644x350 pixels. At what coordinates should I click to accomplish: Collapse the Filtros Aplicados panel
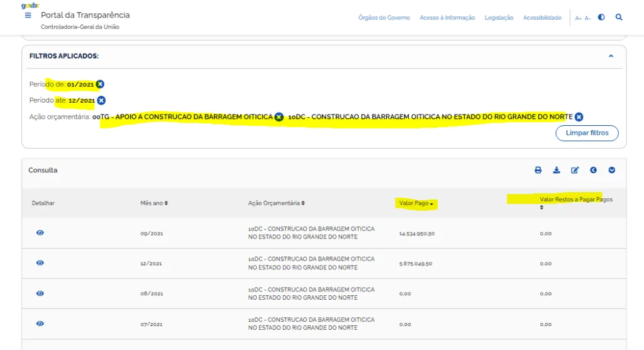(x=611, y=56)
